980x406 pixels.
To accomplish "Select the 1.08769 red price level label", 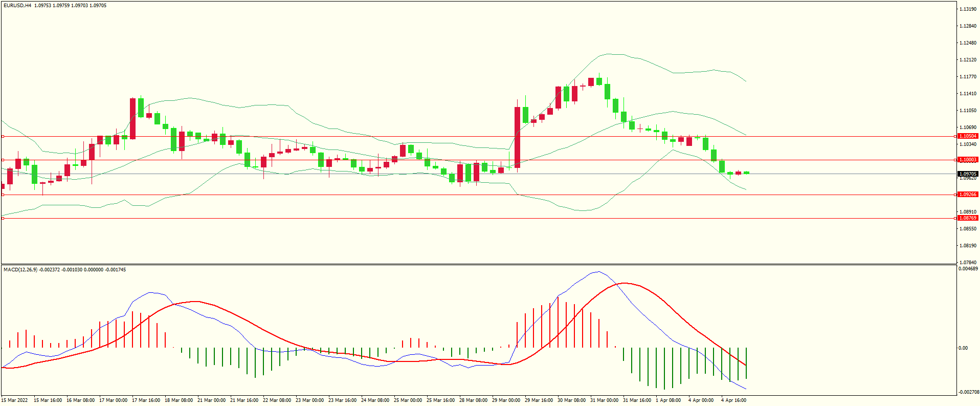I will tap(968, 218).
